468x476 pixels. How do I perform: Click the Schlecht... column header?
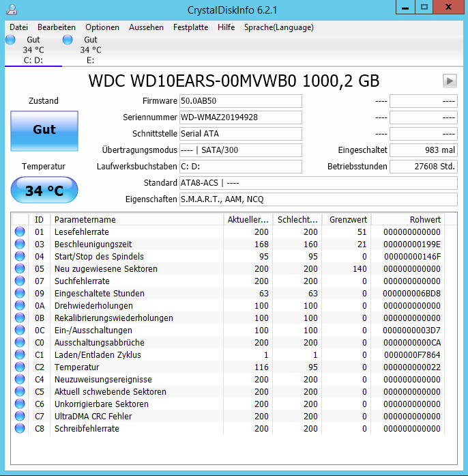(297, 219)
